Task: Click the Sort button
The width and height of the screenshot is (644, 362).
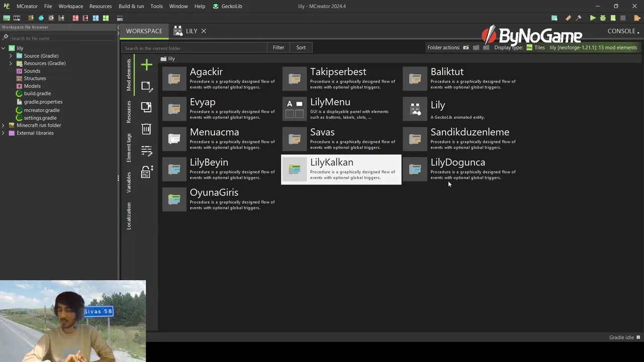Action: (301, 47)
